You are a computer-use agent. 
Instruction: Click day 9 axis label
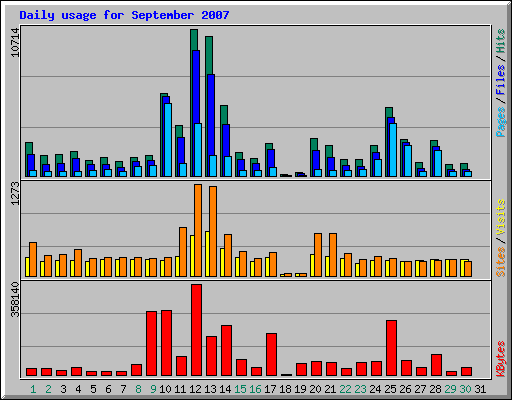(x=153, y=389)
